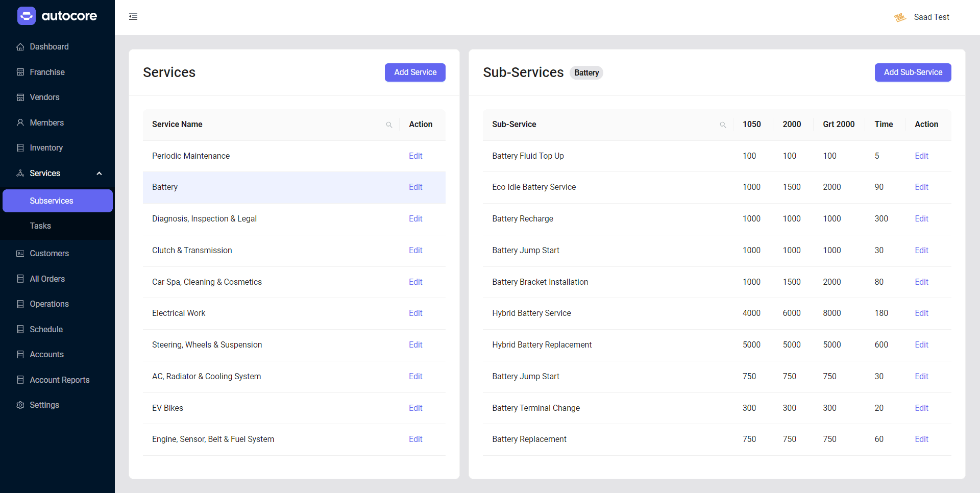Edit Car Spa, Cleaning & Cosmetics

click(x=415, y=282)
